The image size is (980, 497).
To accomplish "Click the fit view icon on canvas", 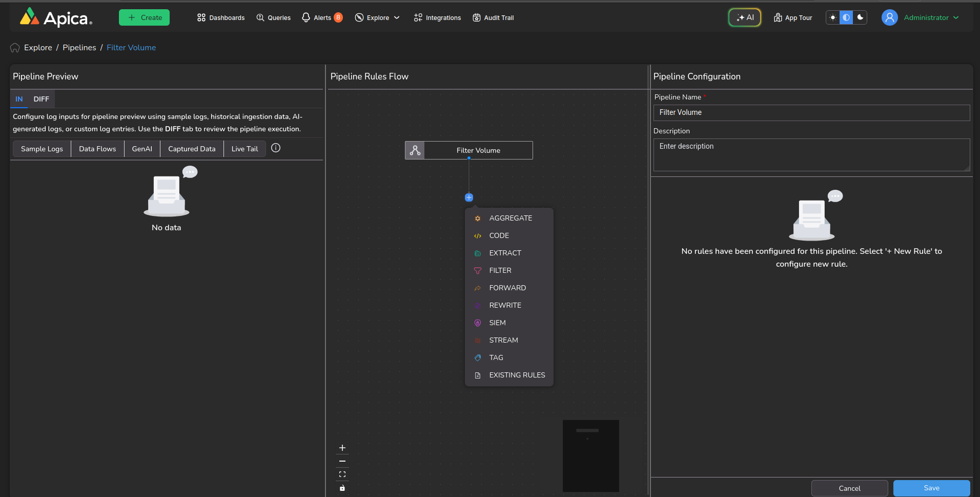I will pos(342,474).
